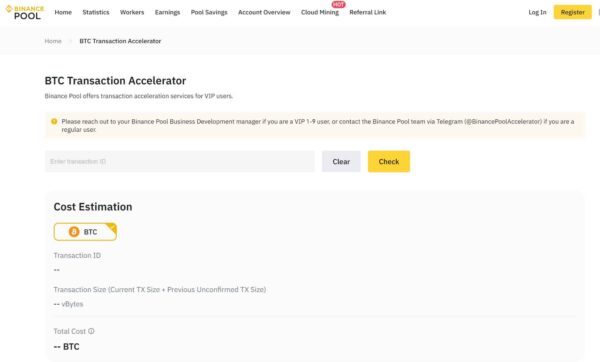This screenshot has width=600, height=362.
Task: Go to the Workers page
Action: click(132, 12)
